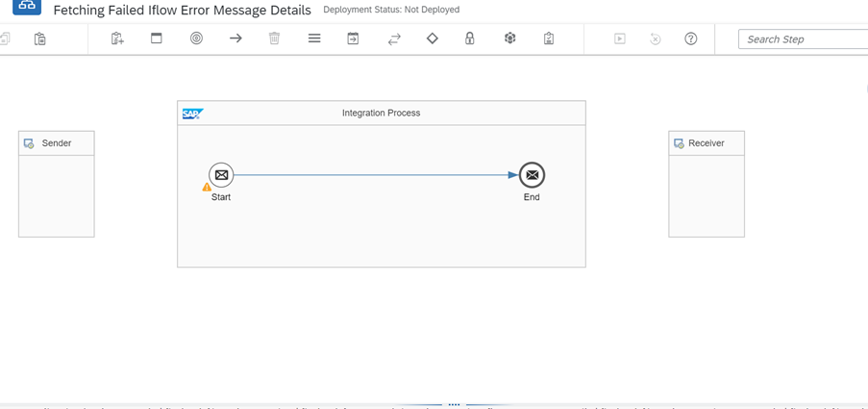Select the End message event
Viewport: 868px width, 409px height.
[x=532, y=175]
